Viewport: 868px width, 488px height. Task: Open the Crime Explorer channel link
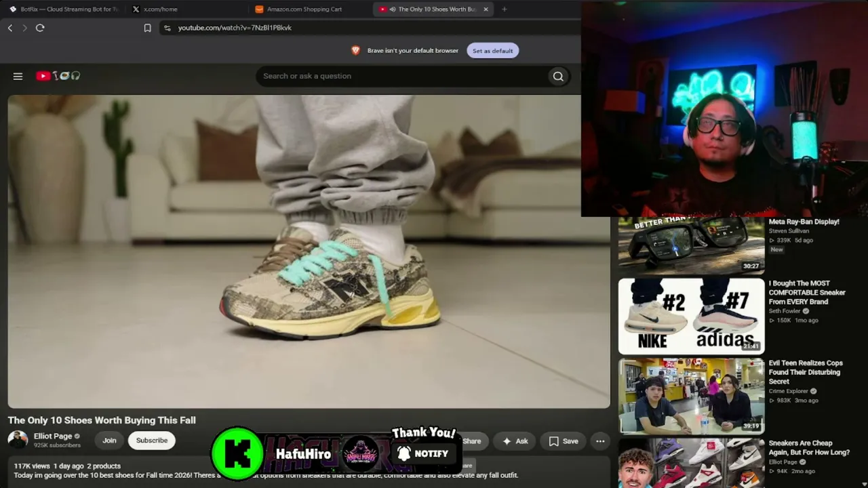pyautogui.click(x=788, y=391)
